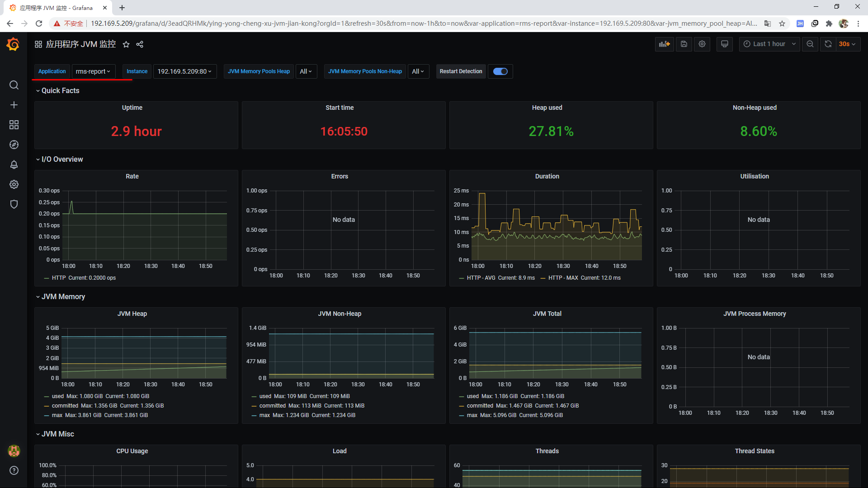The width and height of the screenshot is (868, 488).
Task: Reload the browser page
Action: 39,23
